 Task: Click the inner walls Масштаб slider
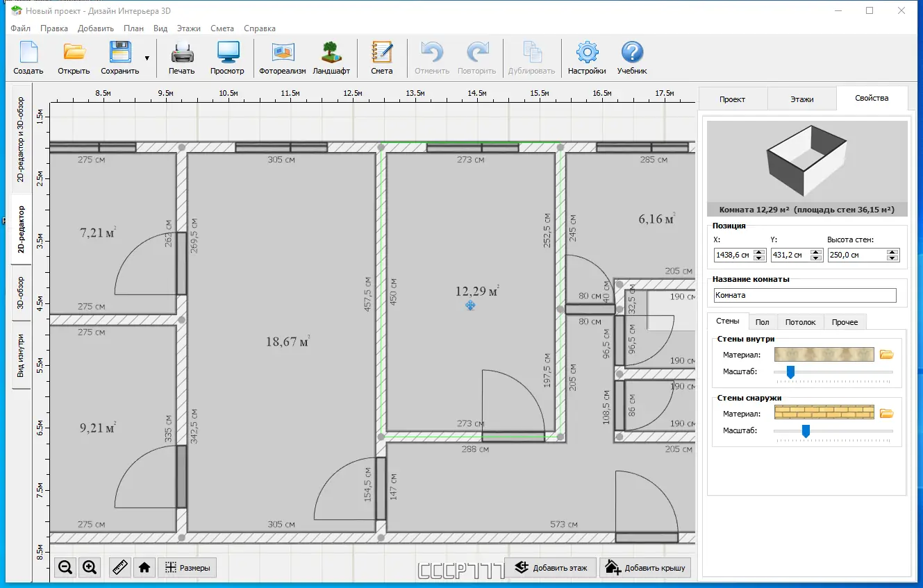(x=790, y=372)
